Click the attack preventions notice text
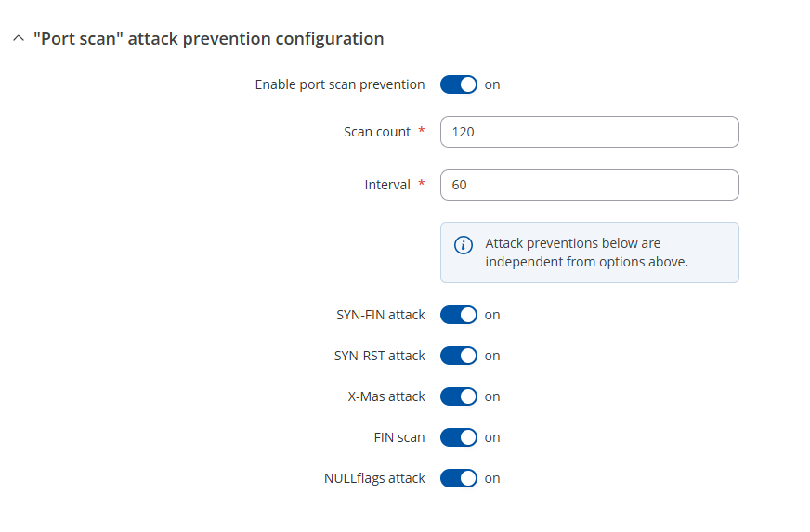 point(586,253)
